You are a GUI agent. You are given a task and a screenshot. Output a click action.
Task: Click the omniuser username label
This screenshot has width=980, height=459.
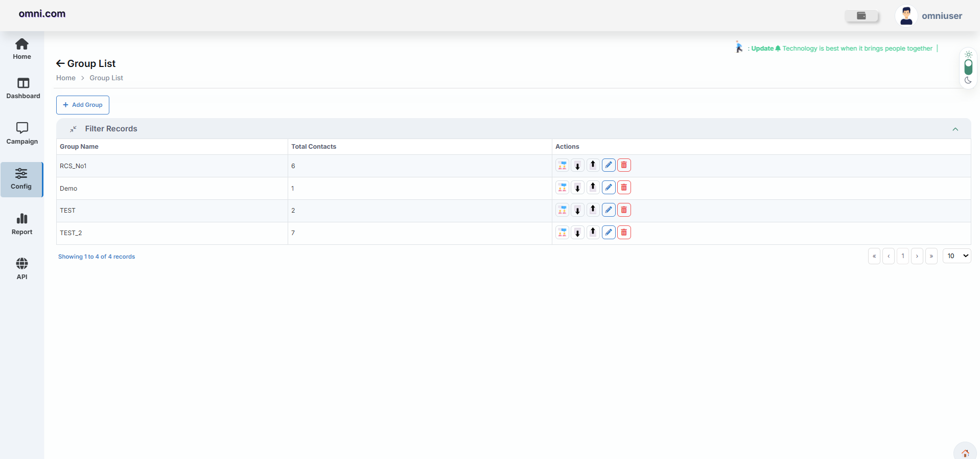(942, 16)
